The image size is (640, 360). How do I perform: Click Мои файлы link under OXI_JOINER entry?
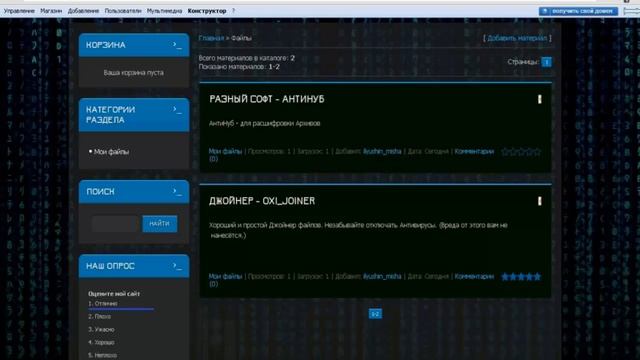click(225, 276)
